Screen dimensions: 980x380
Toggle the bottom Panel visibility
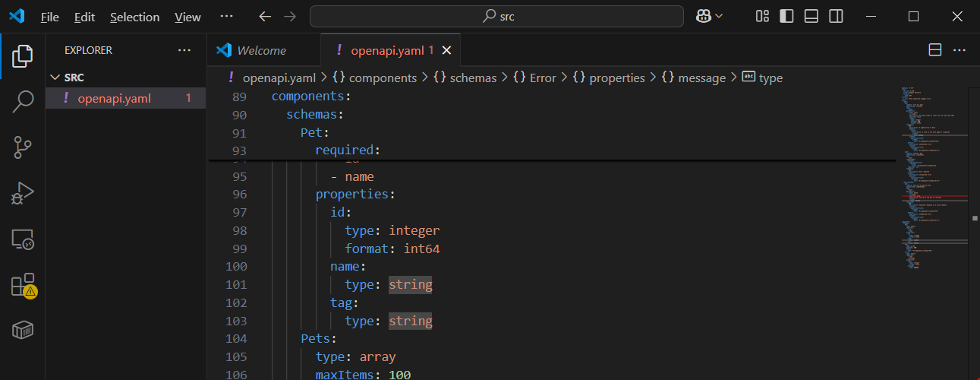click(x=811, y=17)
